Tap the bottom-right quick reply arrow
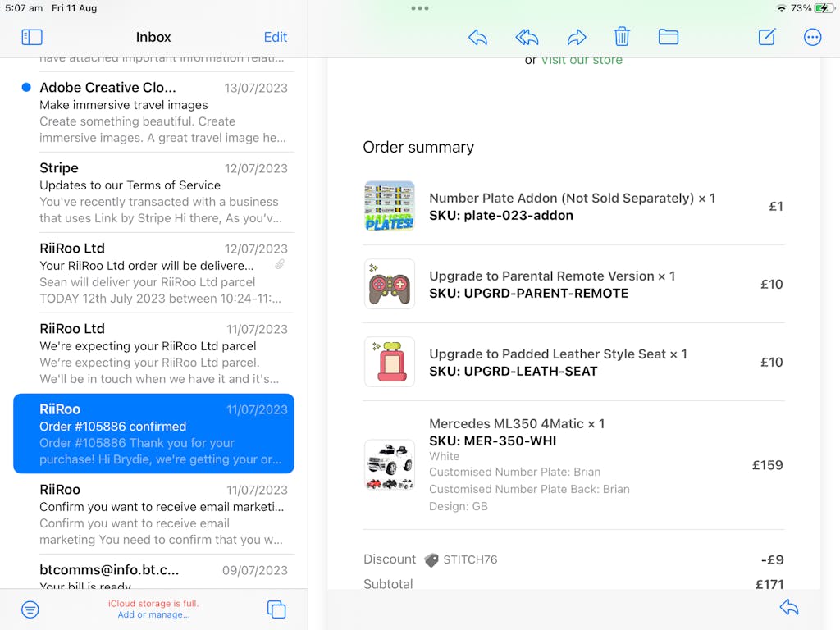Screen dimensions: 840x630 coord(788,608)
